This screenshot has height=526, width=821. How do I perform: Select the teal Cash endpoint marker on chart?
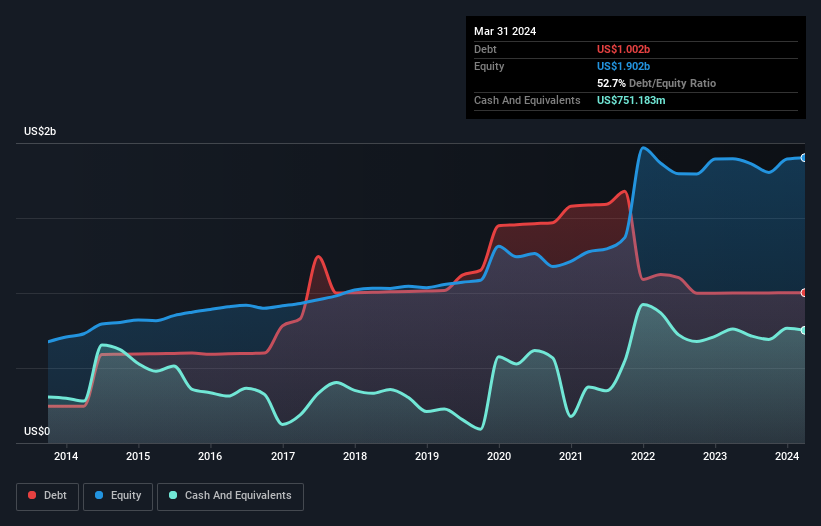[x=804, y=330]
